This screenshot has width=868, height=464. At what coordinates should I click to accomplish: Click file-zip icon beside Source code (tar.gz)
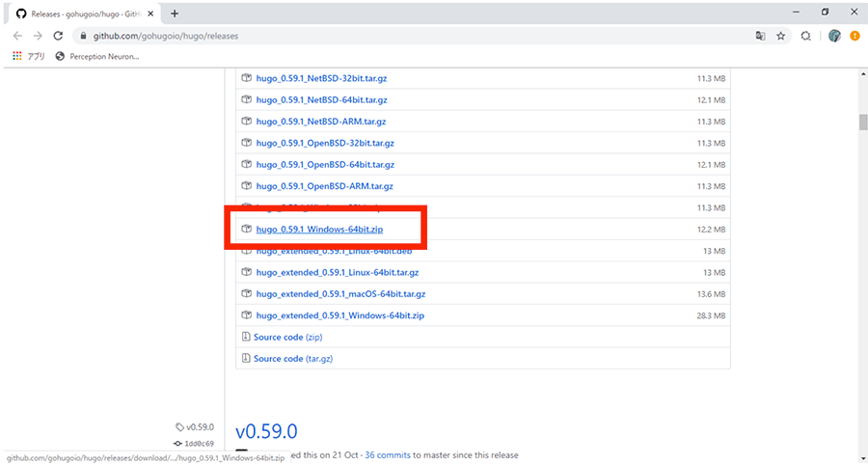click(246, 358)
